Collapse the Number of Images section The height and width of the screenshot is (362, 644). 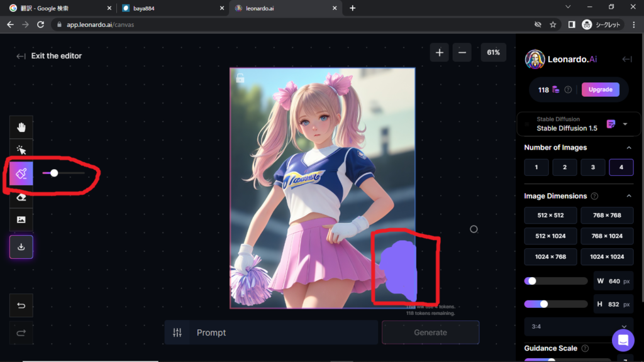tap(629, 148)
